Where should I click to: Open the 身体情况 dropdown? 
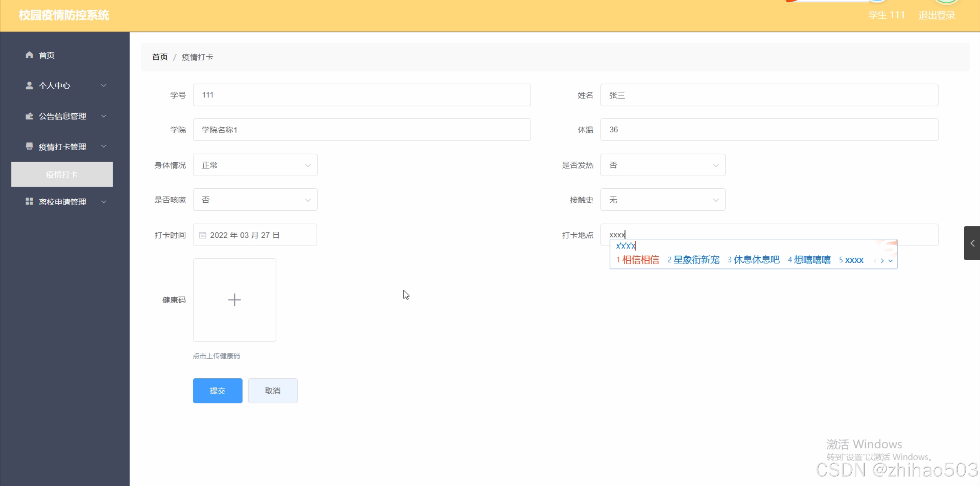point(255,165)
